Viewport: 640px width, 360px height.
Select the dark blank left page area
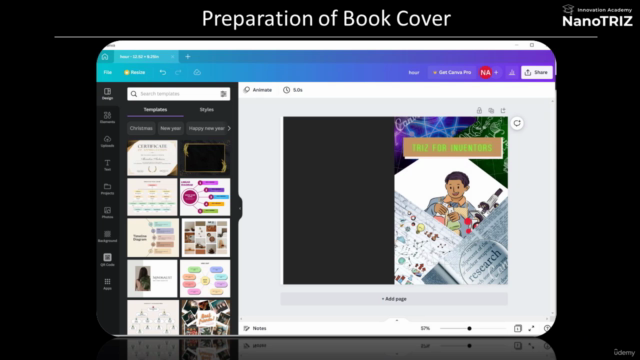[x=339, y=200]
